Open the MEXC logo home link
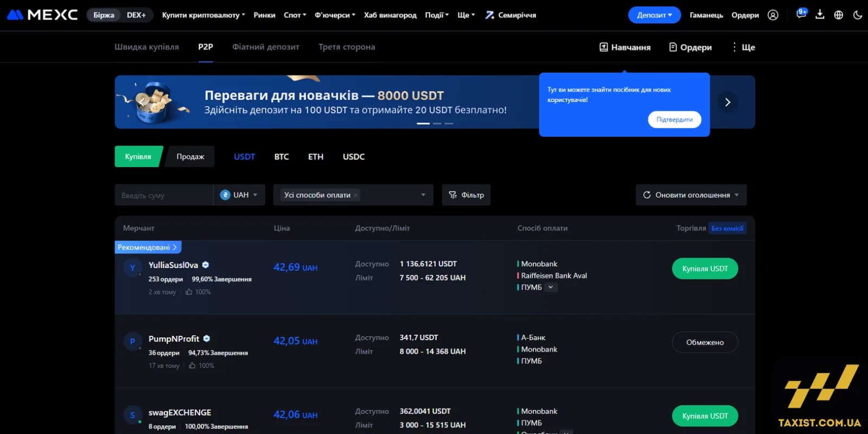 tap(42, 15)
